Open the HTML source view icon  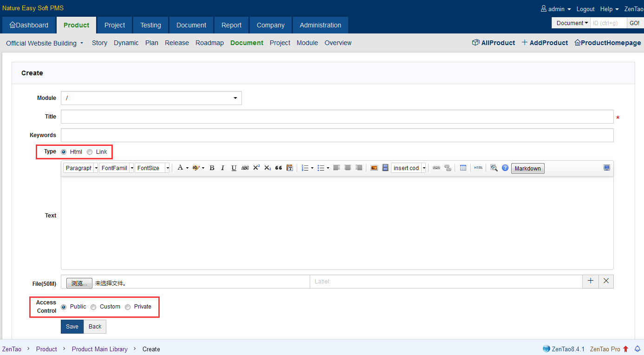(478, 168)
